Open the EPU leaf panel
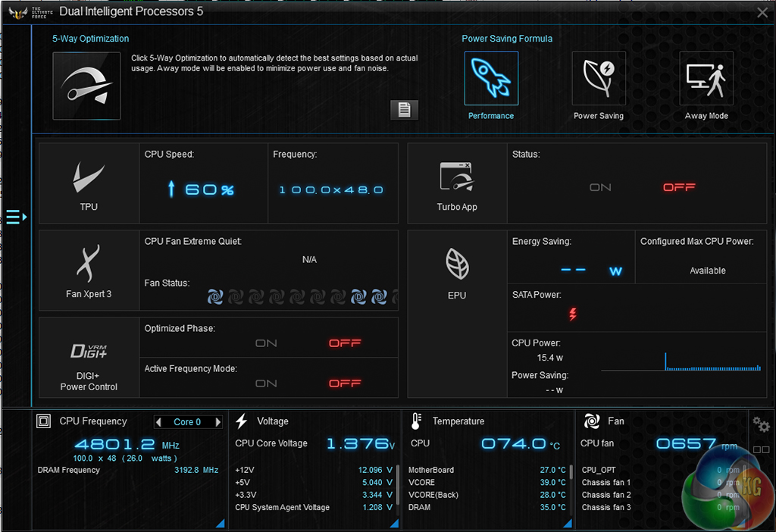The width and height of the screenshot is (776, 532). point(457,271)
